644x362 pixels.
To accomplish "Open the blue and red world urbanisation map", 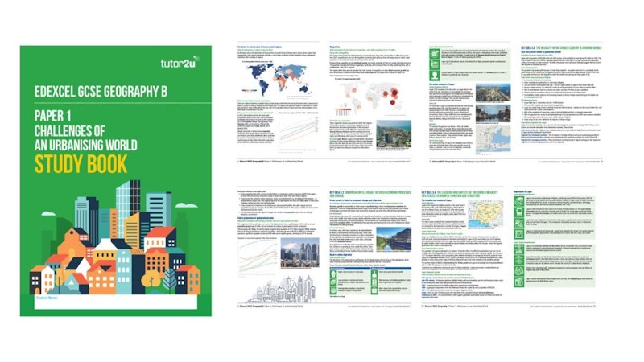I will (x=278, y=80).
